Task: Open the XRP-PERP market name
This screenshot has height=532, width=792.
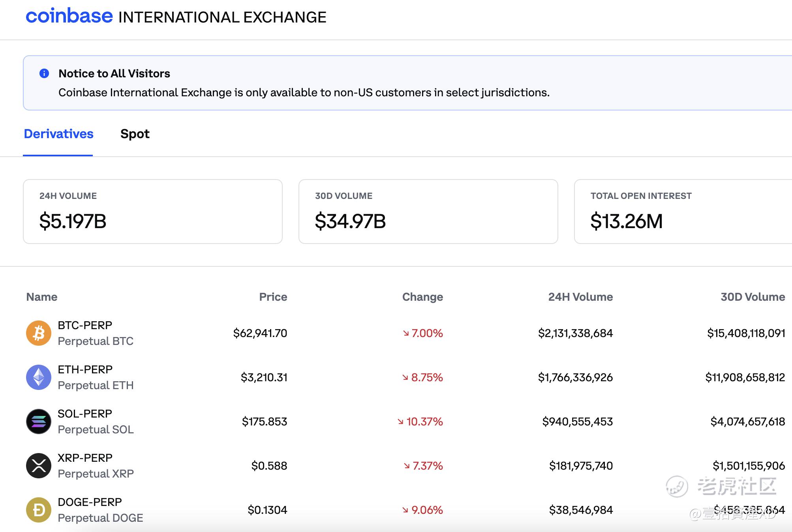Action: tap(85, 458)
